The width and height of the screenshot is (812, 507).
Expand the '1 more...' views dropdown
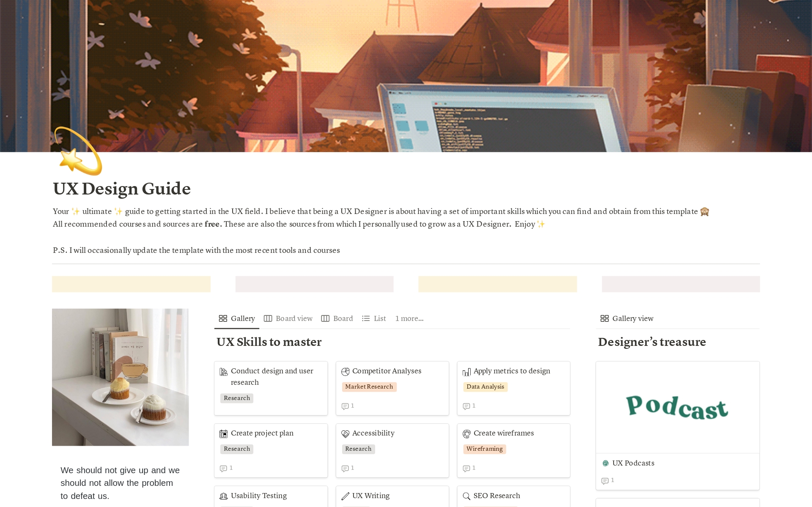(409, 318)
